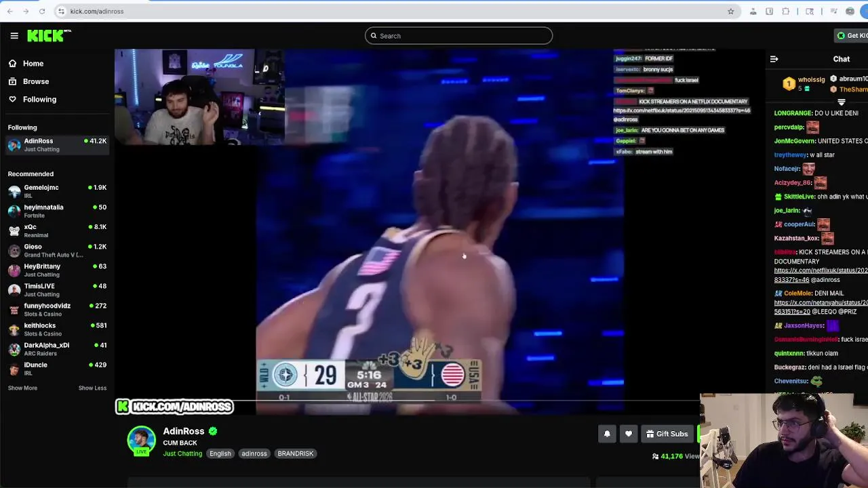The width and height of the screenshot is (868, 488).
Task: Open funnyhoodvidz Slots & Casino channel
Action: [57, 309]
